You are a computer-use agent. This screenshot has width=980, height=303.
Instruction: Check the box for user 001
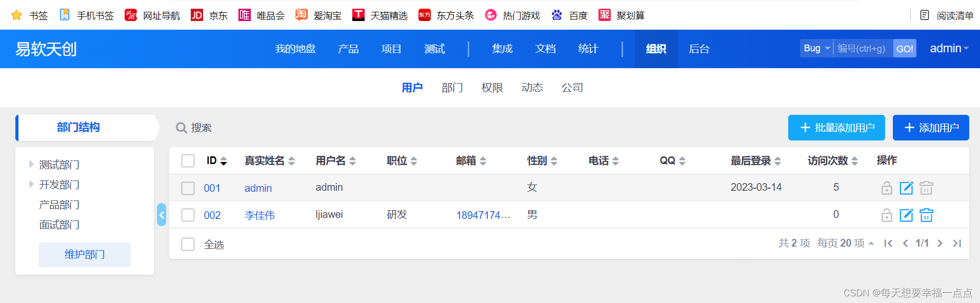(x=188, y=188)
